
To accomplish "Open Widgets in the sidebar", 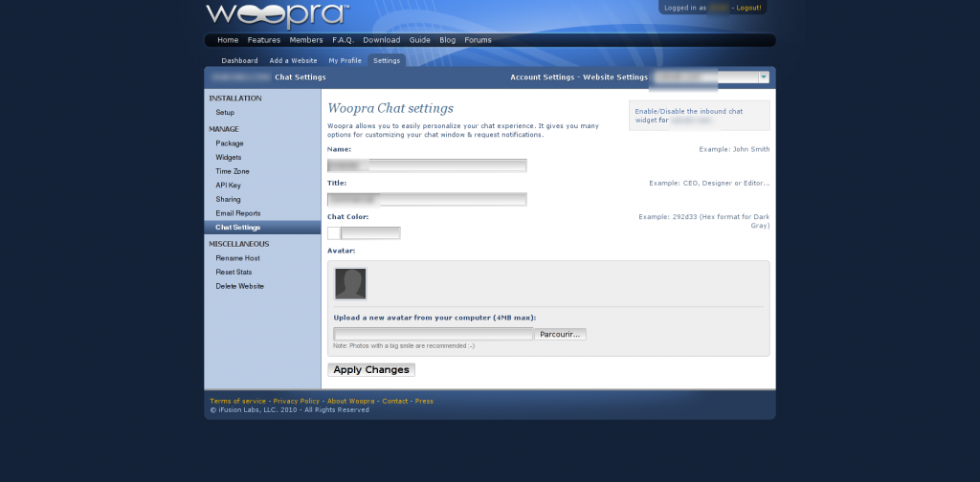I will pos(228,158).
